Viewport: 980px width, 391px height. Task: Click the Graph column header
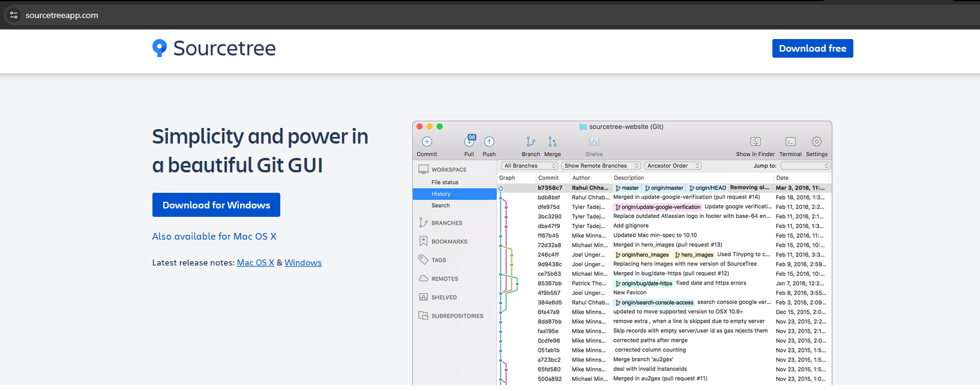[507, 178]
